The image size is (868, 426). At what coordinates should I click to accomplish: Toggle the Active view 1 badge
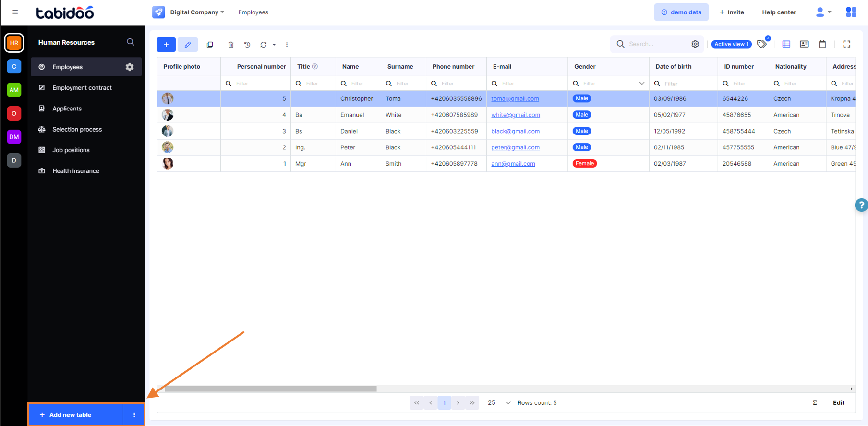[731, 44]
